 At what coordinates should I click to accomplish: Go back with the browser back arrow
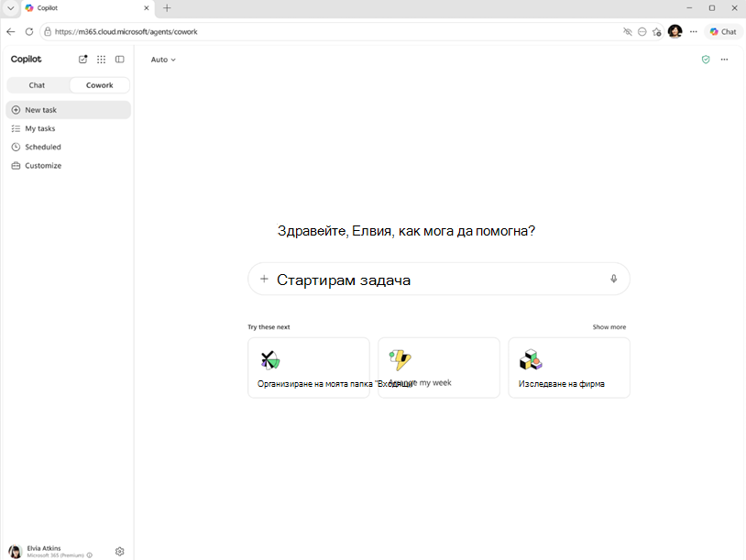(x=11, y=31)
